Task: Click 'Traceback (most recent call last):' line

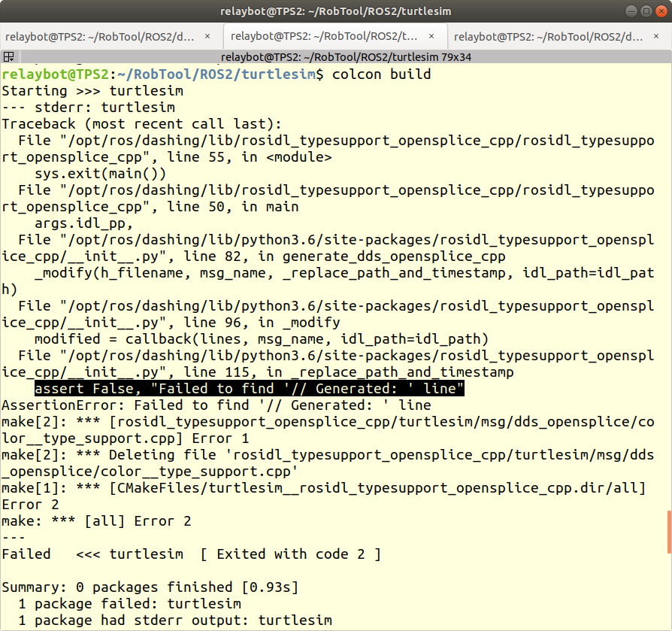Action: [142, 124]
